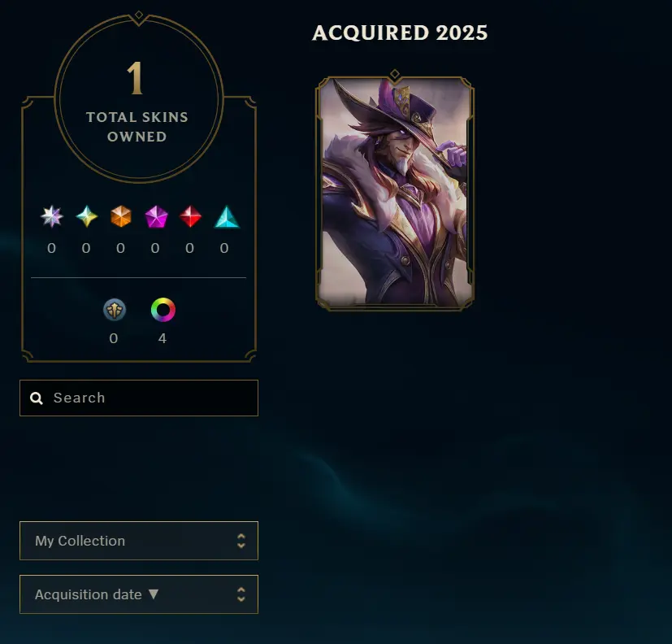Open the My Collection dropdown
The height and width of the screenshot is (644, 672).
coord(139,541)
